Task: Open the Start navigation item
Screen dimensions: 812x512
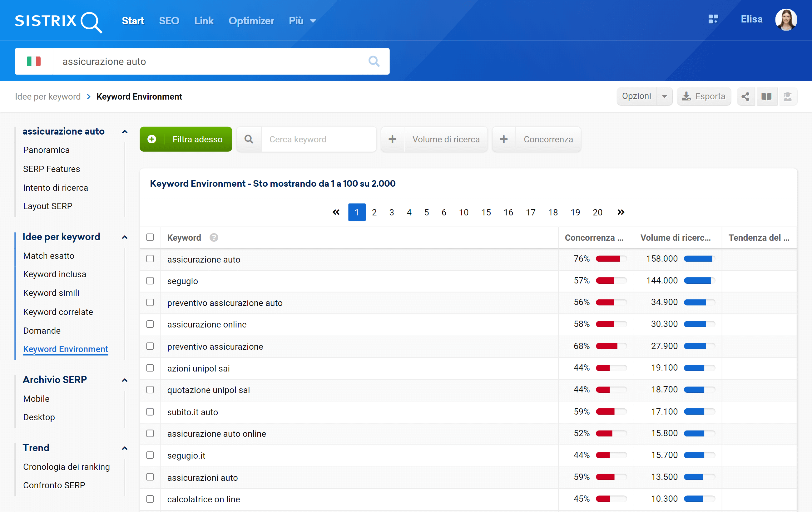Action: click(133, 21)
